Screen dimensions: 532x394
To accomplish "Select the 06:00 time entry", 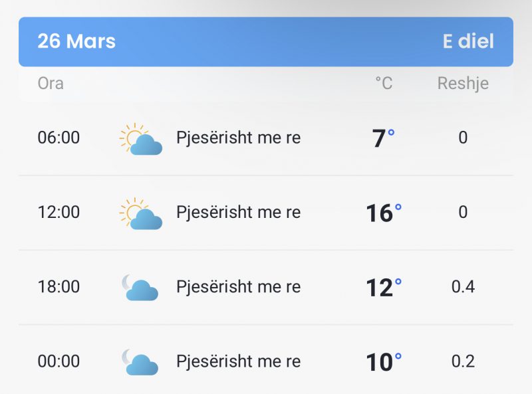I will tap(59, 138).
